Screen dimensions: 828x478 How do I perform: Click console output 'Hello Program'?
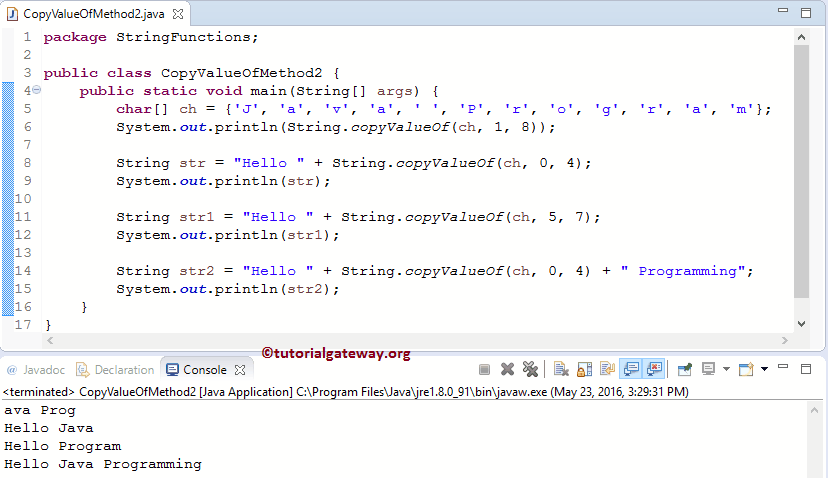(63, 446)
